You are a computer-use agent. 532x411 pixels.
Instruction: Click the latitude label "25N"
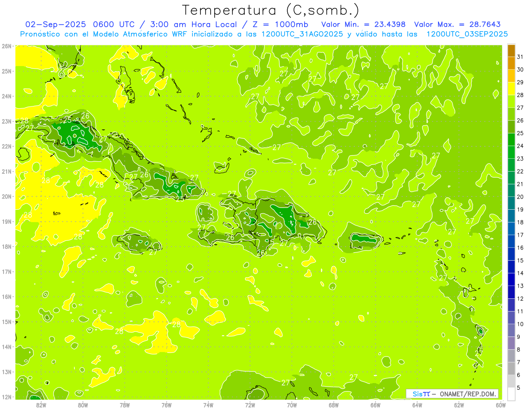point(6,71)
